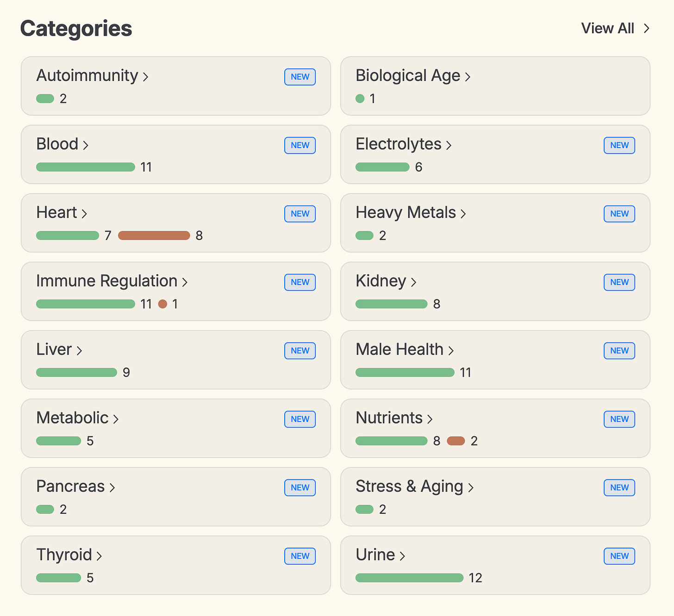
Task: Open the Autoimmunity category chevron
Action: tap(145, 77)
